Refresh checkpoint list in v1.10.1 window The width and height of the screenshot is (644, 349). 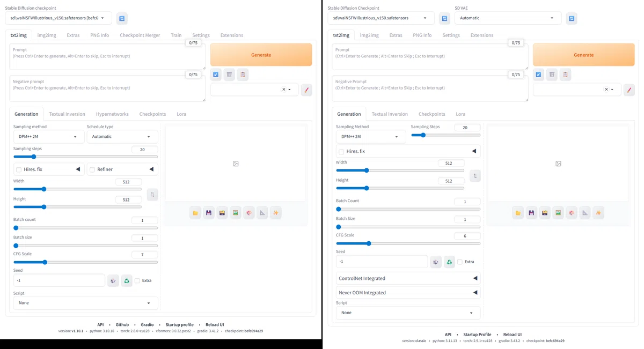[x=122, y=18]
